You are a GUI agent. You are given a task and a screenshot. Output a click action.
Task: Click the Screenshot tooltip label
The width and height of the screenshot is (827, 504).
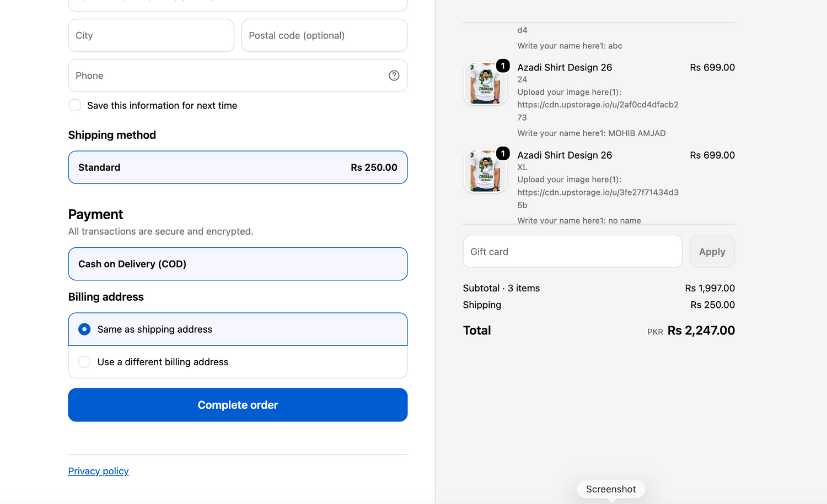[611, 489]
